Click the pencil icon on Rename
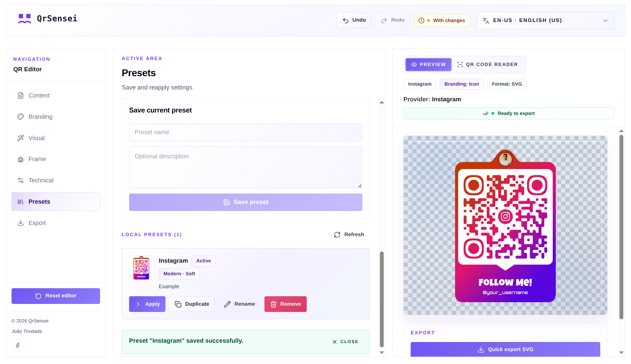Screen dimensions: 631x364 [227, 304]
